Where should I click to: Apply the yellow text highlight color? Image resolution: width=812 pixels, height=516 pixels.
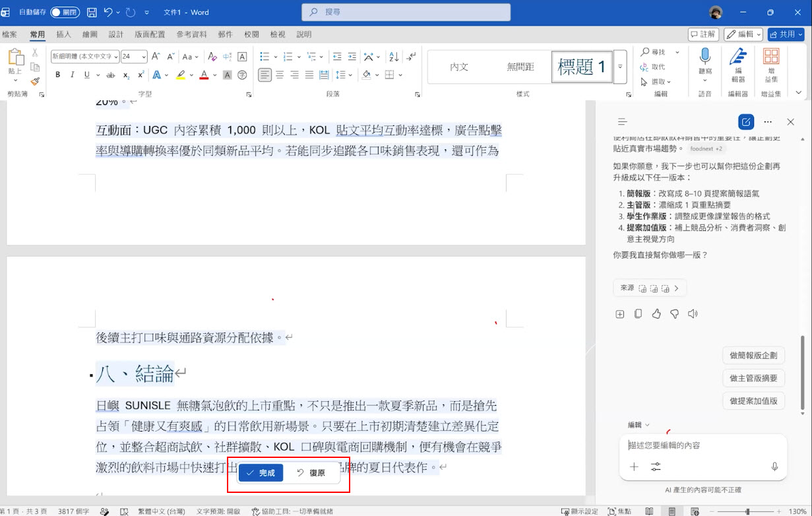[x=180, y=75]
